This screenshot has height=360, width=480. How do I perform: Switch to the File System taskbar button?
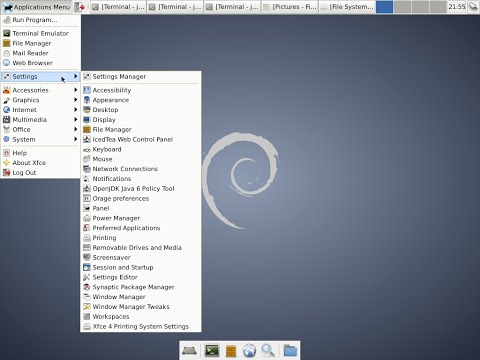click(x=347, y=7)
